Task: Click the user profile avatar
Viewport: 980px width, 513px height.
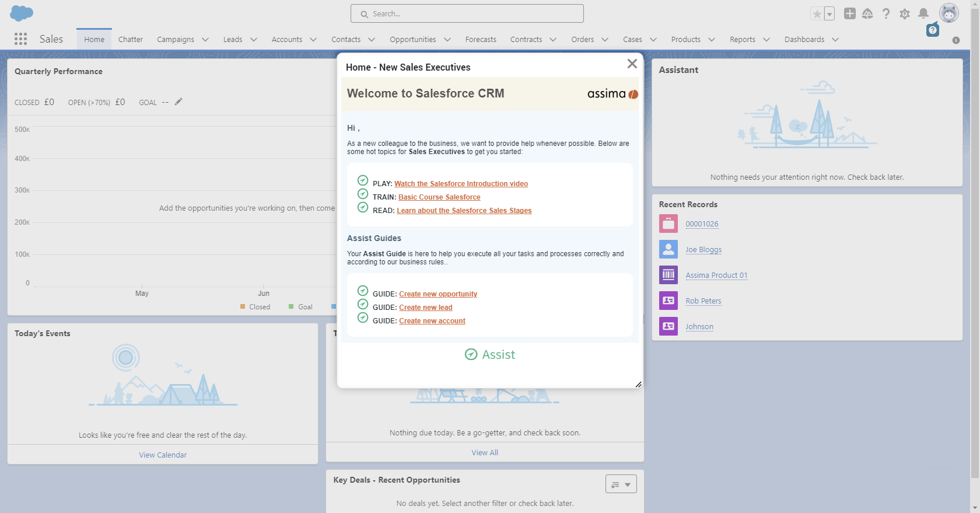Action: pos(949,13)
